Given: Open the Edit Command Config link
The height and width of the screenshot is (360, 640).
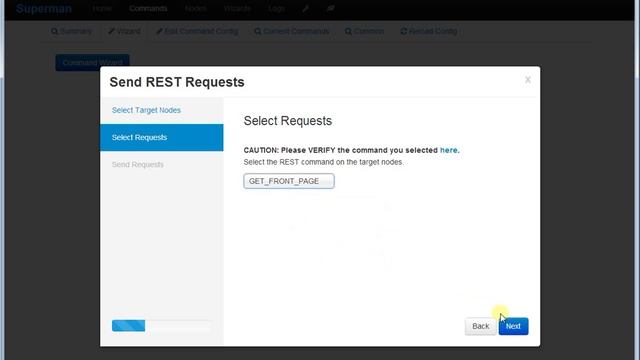Looking at the screenshot, I should coord(197,31).
